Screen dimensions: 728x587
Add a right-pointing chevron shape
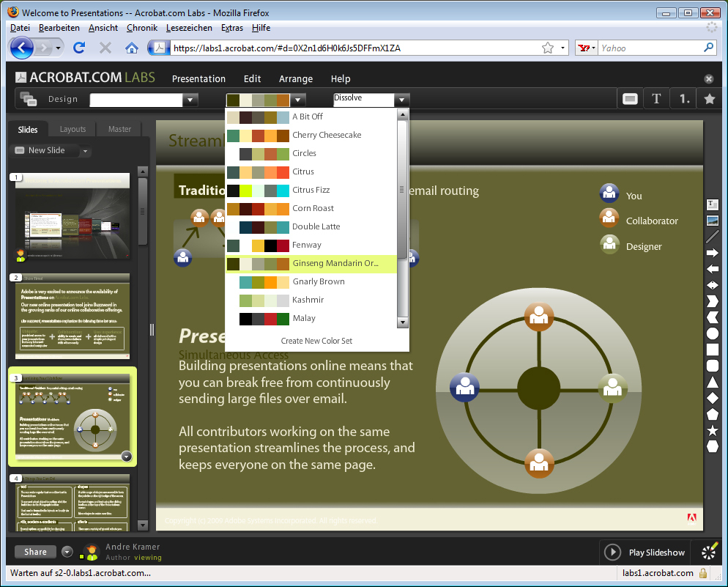712,301
